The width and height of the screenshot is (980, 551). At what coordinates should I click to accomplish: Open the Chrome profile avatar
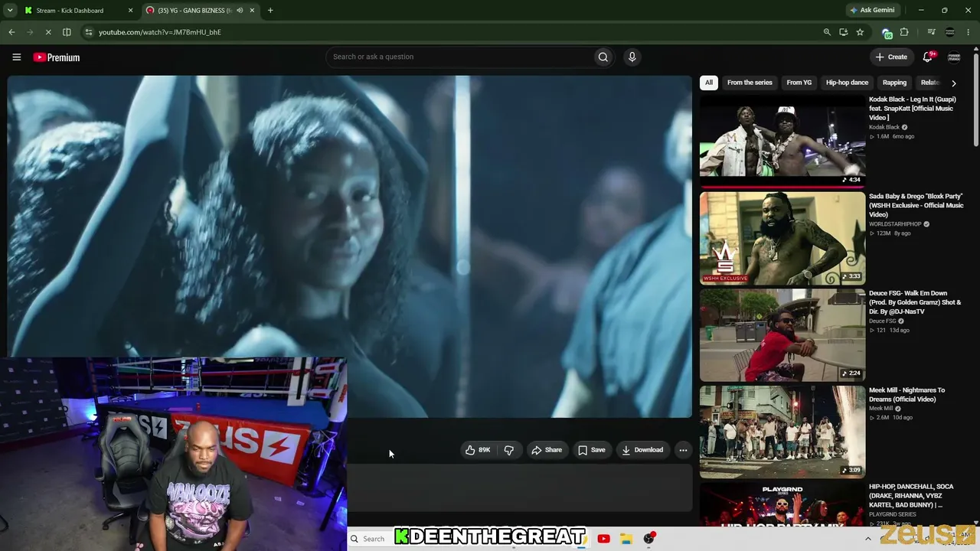[x=950, y=32]
